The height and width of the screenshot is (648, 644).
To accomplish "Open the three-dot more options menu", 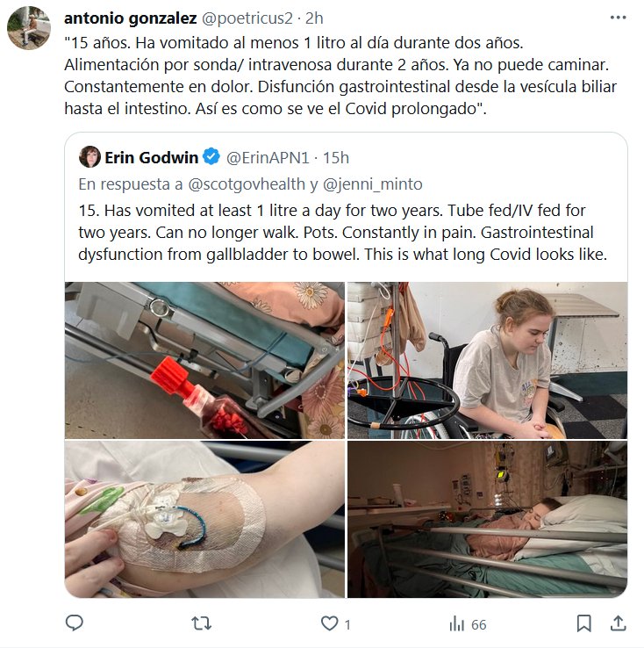I will (617, 18).
